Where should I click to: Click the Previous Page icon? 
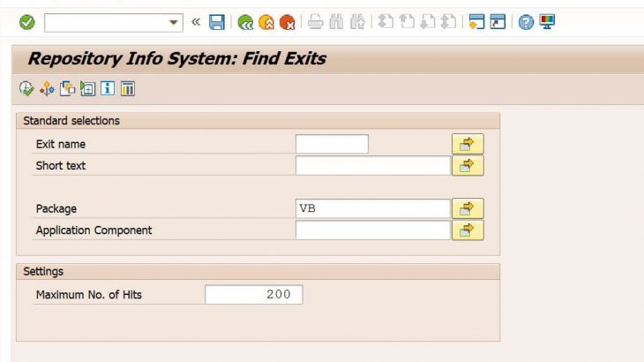tap(407, 21)
